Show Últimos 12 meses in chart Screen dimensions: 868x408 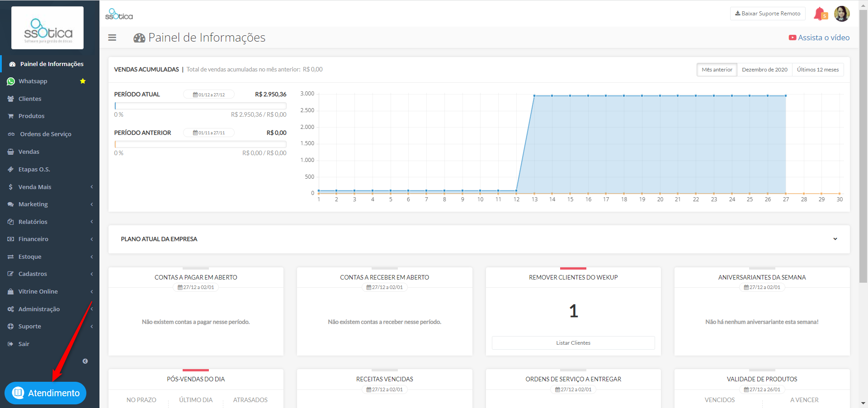coord(818,70)
